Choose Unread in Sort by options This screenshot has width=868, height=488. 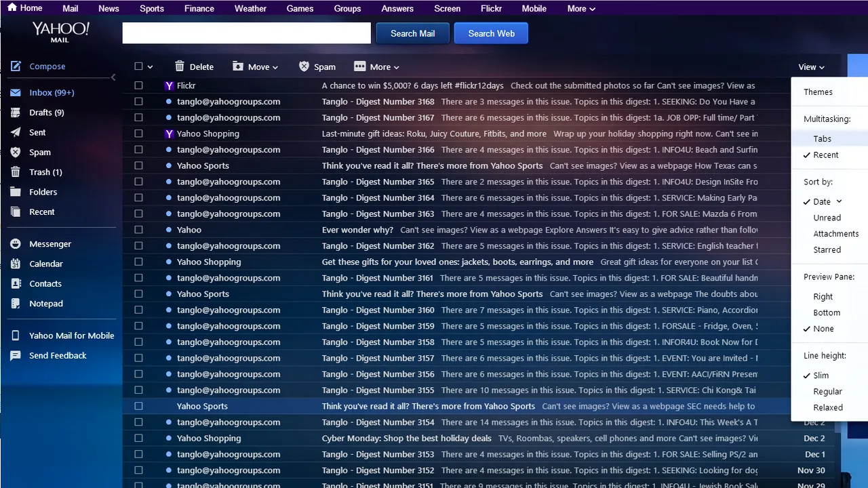(x=827, y=218)
